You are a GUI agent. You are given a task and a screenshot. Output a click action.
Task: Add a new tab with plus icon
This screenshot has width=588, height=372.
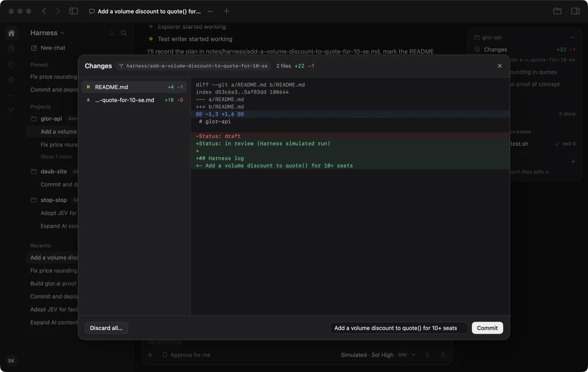226,11
